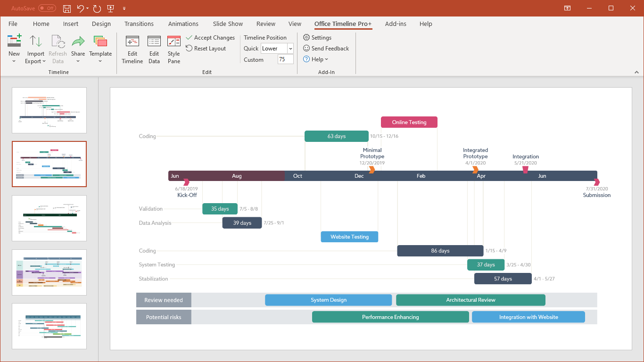Open the Quick timeline position dropdown
Image resolution: width=644 pixels, height=362 pixels.
click(x=290, y=48)
